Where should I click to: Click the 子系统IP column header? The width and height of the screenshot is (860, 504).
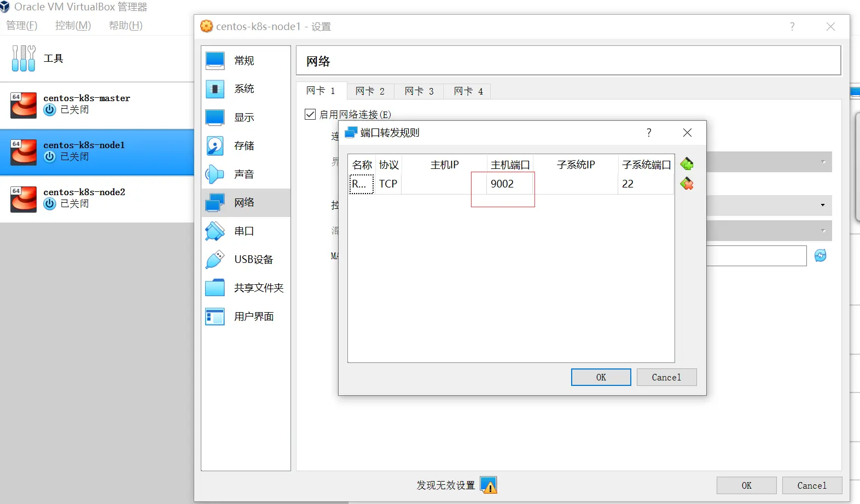[x=576, y=165]
